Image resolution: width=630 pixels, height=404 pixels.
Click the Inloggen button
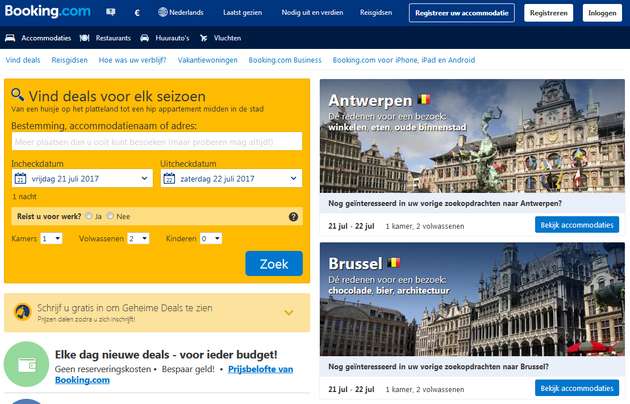coord(601,13)
